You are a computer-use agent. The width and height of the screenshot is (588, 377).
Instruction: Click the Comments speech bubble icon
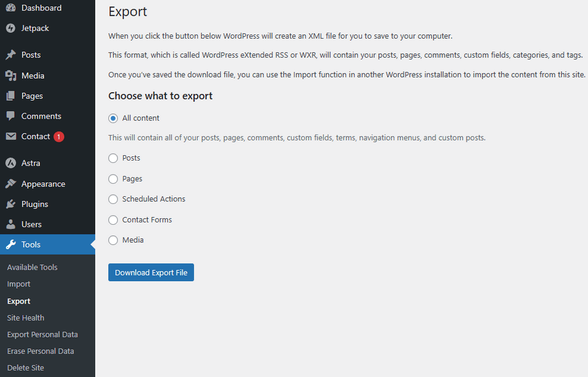point(11,116)
